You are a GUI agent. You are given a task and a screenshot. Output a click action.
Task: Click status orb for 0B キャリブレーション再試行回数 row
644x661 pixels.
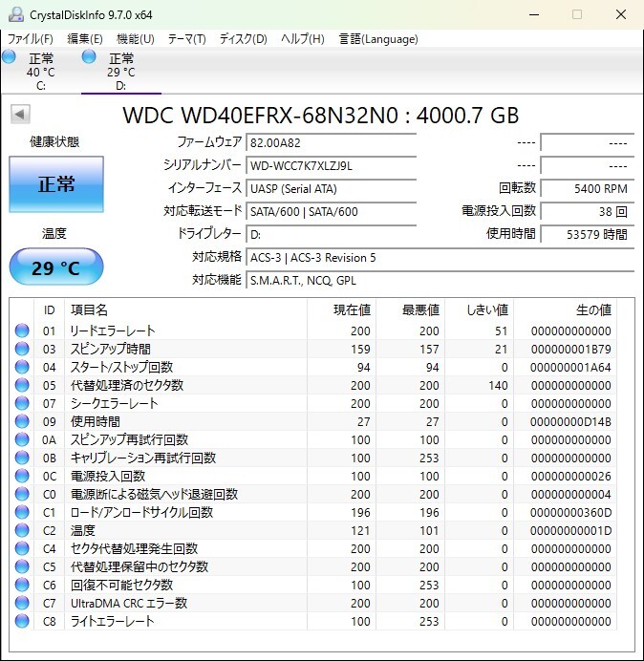coord(22,458)
